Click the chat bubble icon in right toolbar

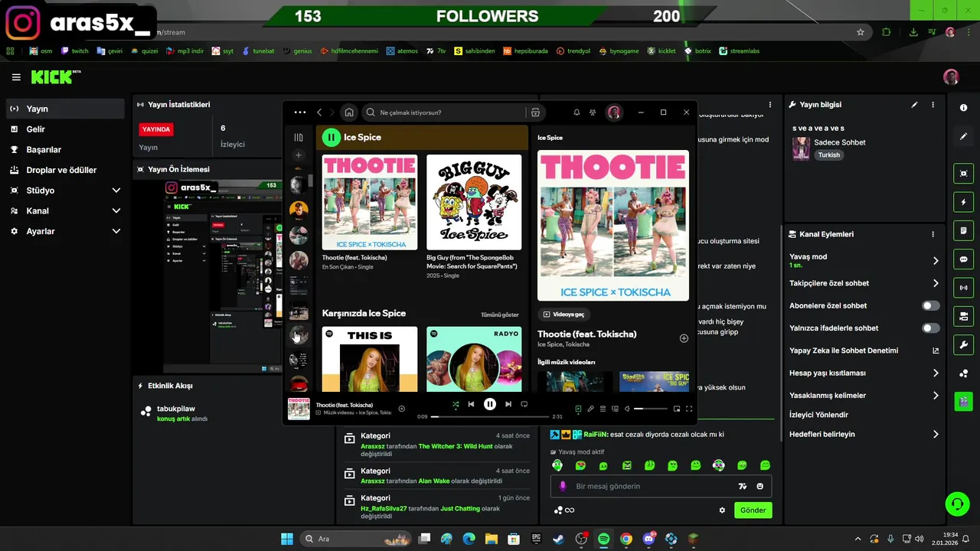964,259
